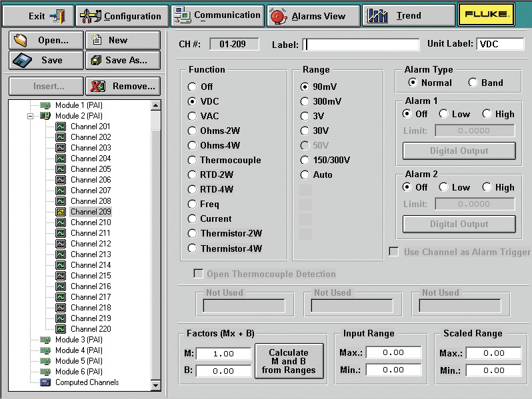Choose the 150/300V range

(305, 160)
